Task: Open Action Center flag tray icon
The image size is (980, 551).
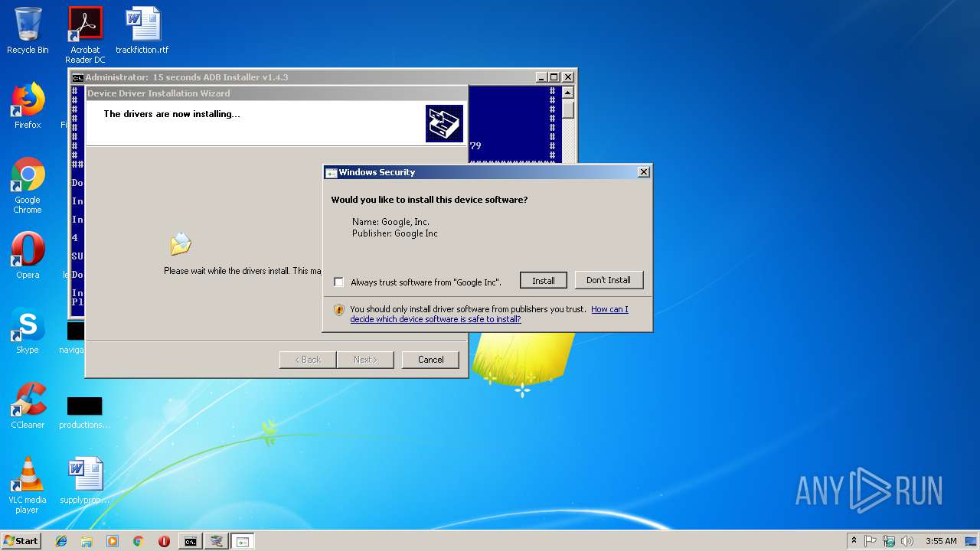Action: tap(871, 541)
